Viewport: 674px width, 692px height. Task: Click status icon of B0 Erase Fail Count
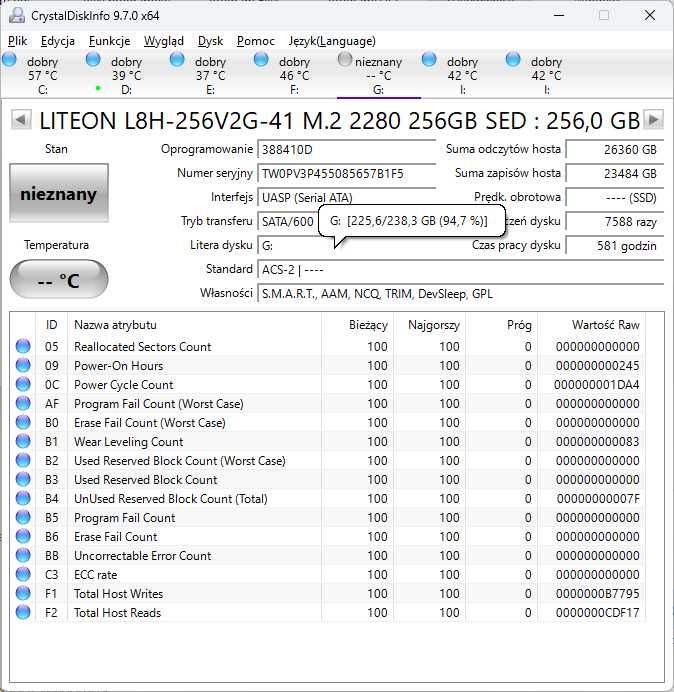pyautogui.click(x=23, y=422)
